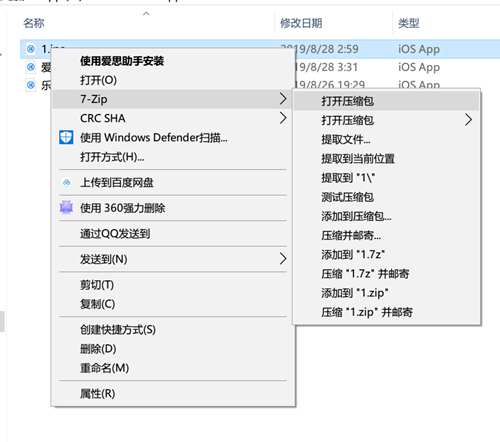This screenshot has width=500, height=442.
Task: Sort by 修改日期 column header
Action: coord(301,23)
